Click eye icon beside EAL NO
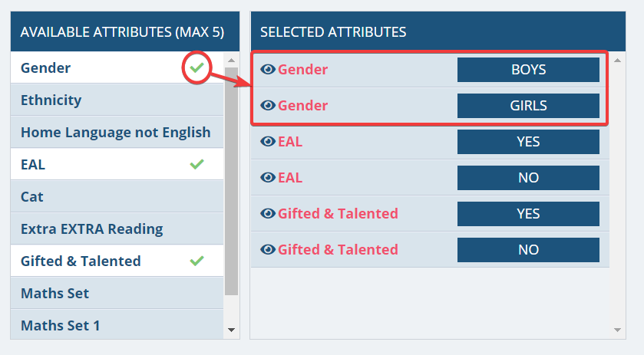Screen dimensions: 644x355 click(x=268, y=178)
